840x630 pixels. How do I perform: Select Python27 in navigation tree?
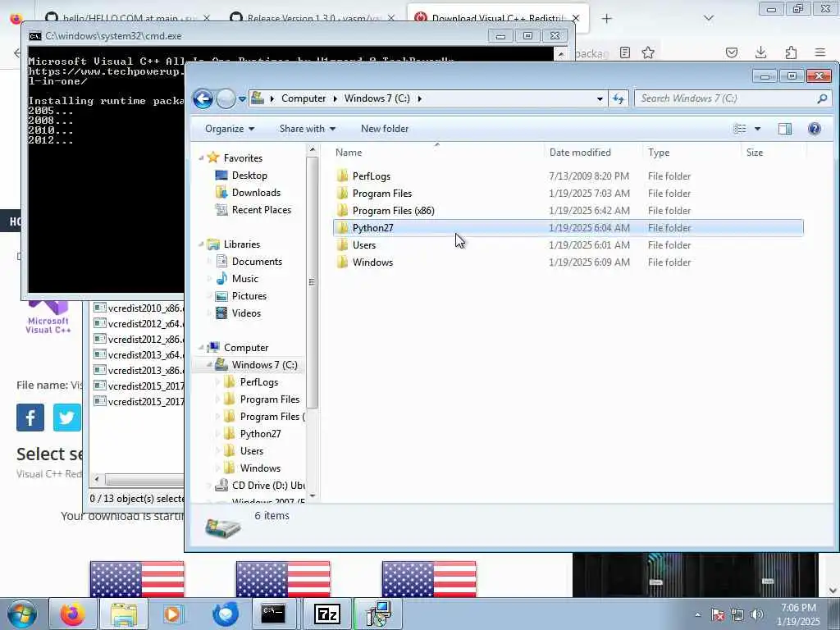pyautogui.click(x=260, y=433)
